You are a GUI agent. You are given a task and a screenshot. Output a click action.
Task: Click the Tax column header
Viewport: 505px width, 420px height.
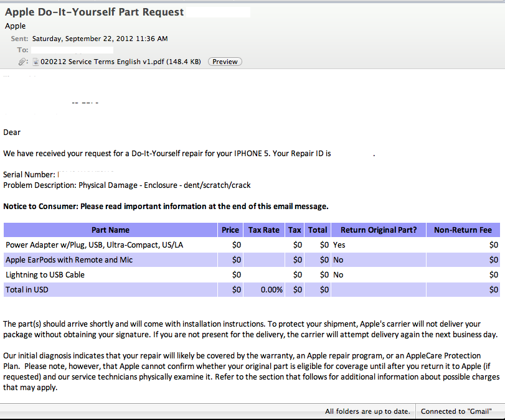295,230
